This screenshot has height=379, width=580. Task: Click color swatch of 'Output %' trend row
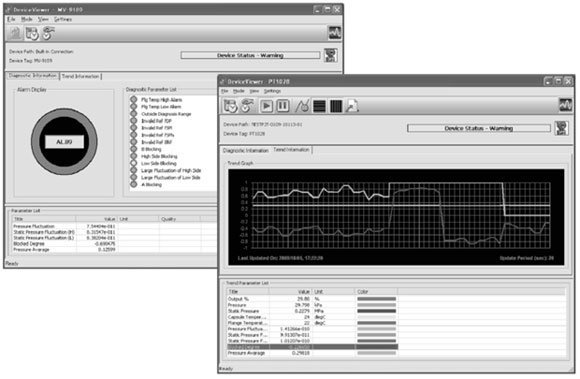[377, 299]
